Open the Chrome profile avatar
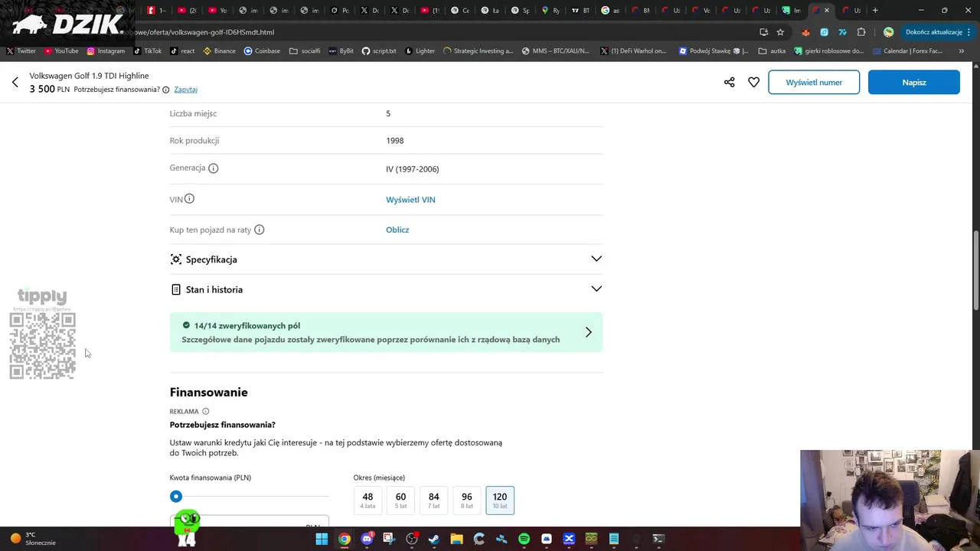980x551 pixels. point(888,32)
